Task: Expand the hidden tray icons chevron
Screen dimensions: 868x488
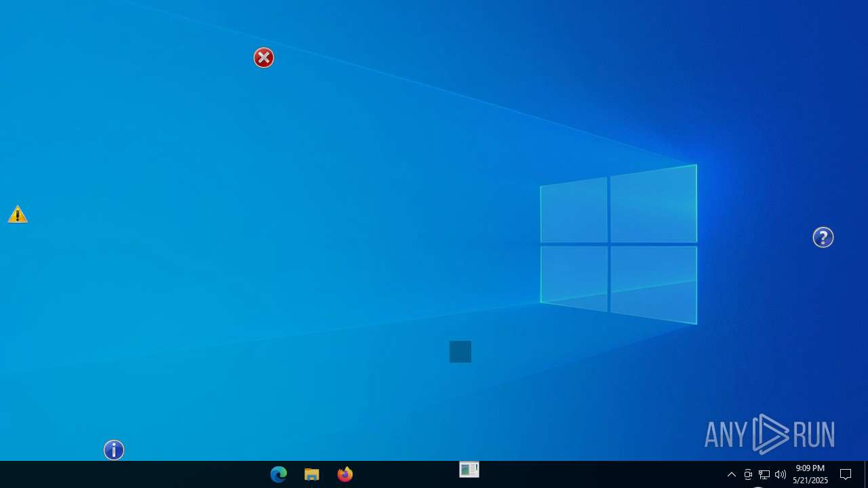Action: coord(732,474)
